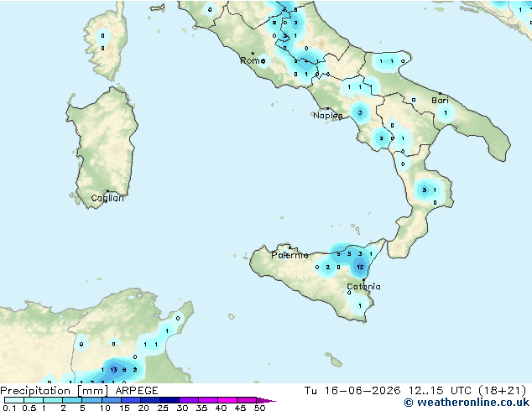
Task: Click the 12 mm value in Sicily
Action: point(360,267)
